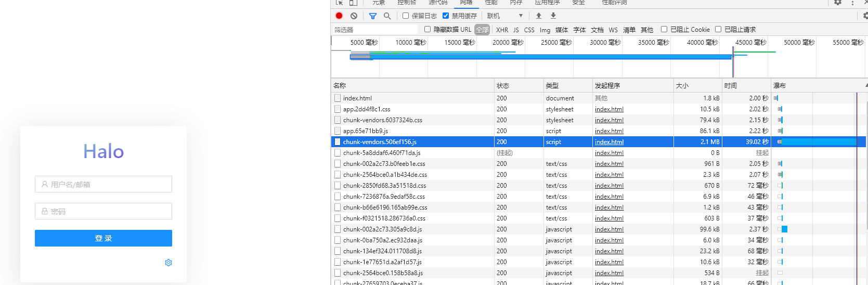Filter requests by Doc (文档)
868x285 pixels.
[x=597, y=30]
